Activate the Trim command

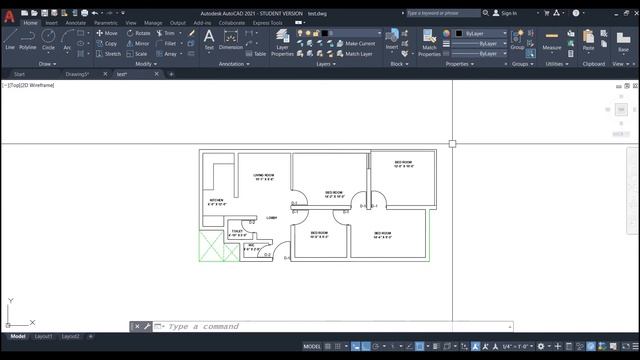point(166,33)
